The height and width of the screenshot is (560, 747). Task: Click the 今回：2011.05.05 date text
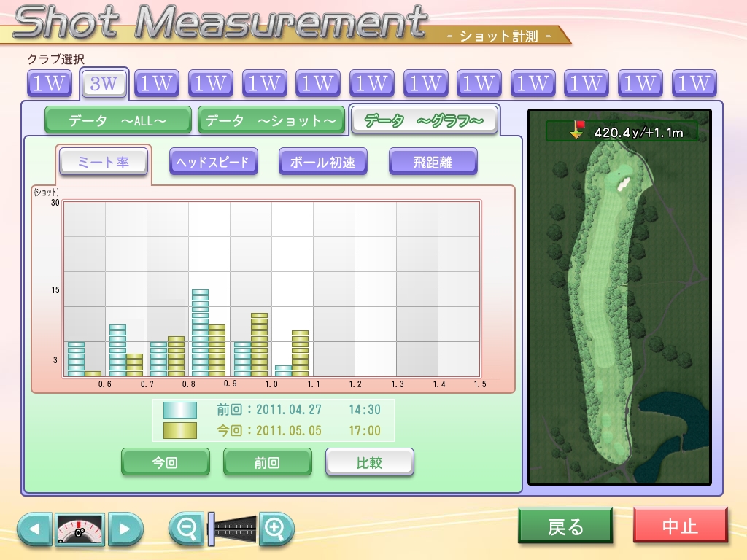click(x=269, y=430)
